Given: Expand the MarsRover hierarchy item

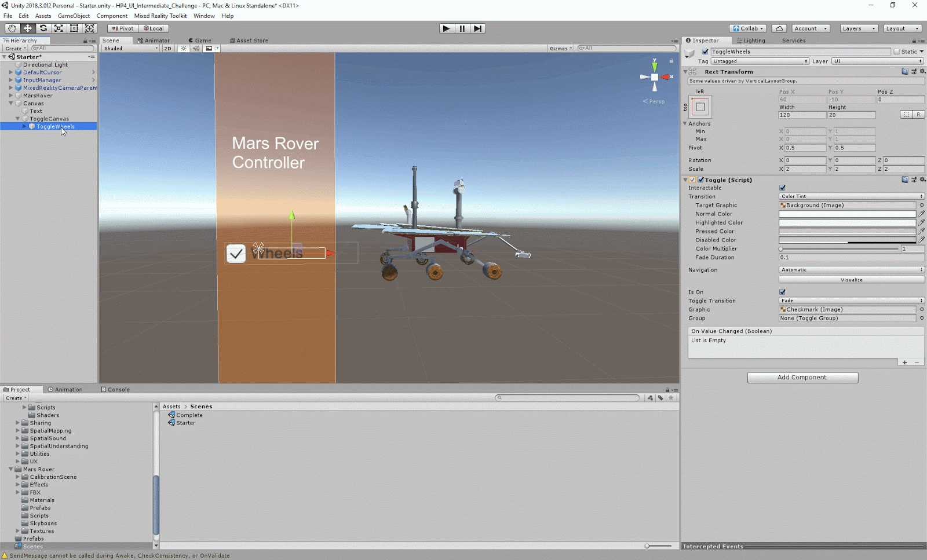Looking at the screenshot, I should click(x=11, y=96).
